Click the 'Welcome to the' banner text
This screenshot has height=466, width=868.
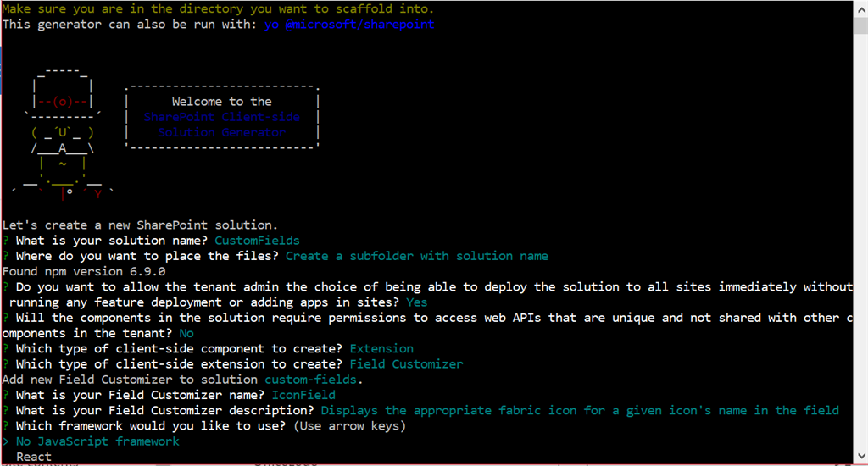[x=221, y=102]
